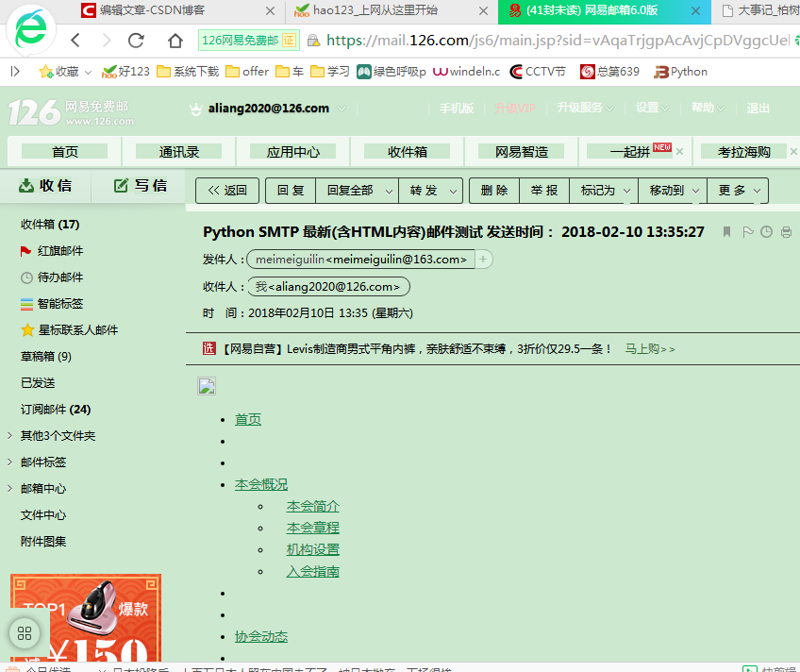Set to-do reminder clock icon
Image resolution: width=800 pixels, height=672 pixels.
pyautogui.click(x=766, y=232)
